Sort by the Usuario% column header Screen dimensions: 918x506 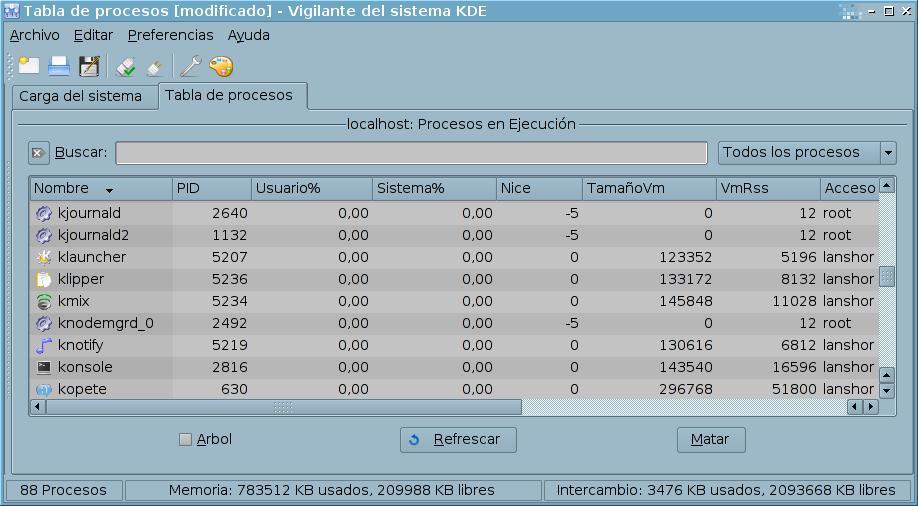pos(312,189)
